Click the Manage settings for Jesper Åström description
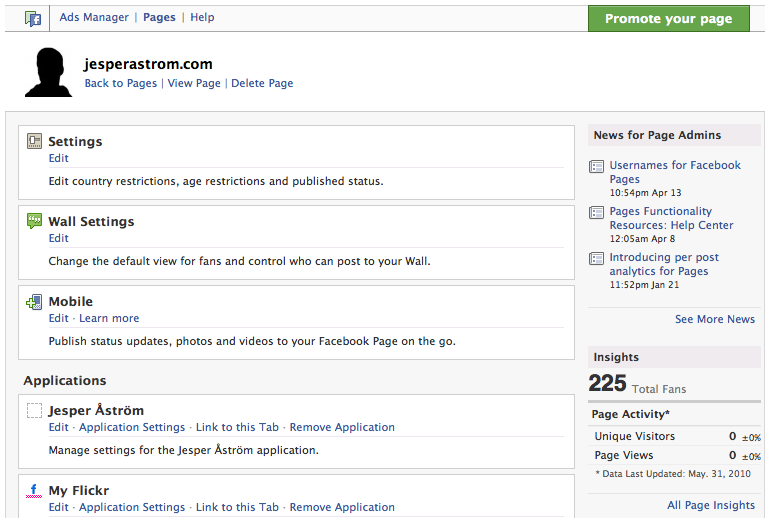This screenshot has height=518, width=775. pyautogui.click(x=183, y=450)
